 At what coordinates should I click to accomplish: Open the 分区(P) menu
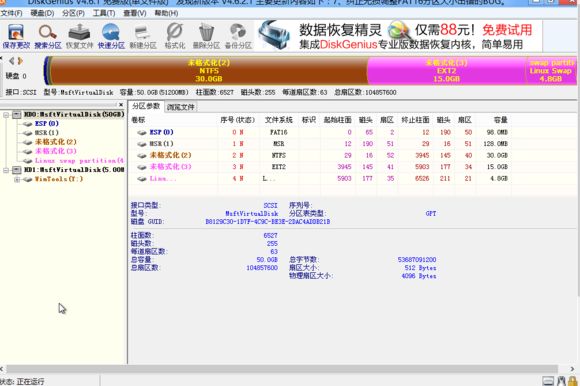coord(73,13)
